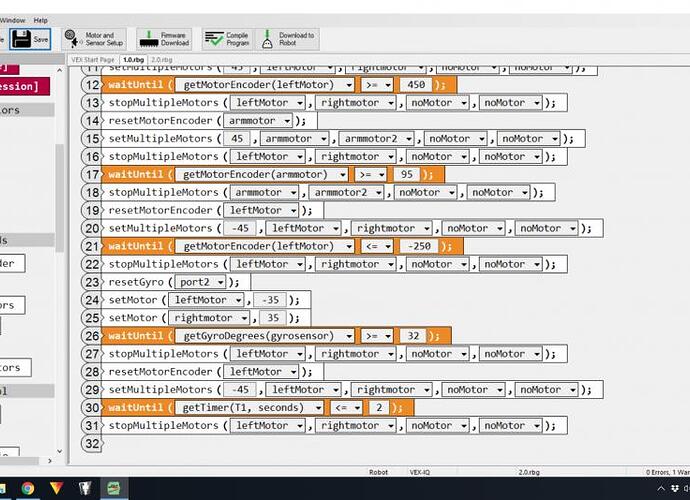Edit the -250 value on line 21
This screenshot has width=690, height=500.
(419, 246)
